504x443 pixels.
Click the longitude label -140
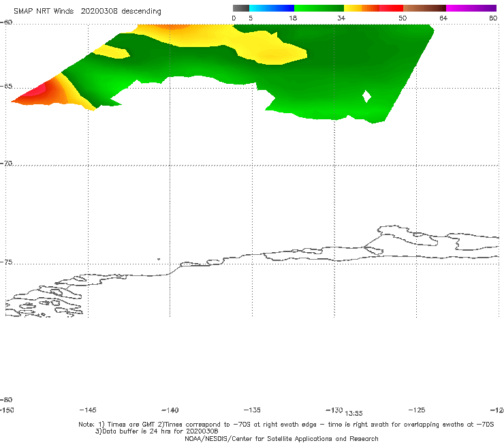point(170,410)
